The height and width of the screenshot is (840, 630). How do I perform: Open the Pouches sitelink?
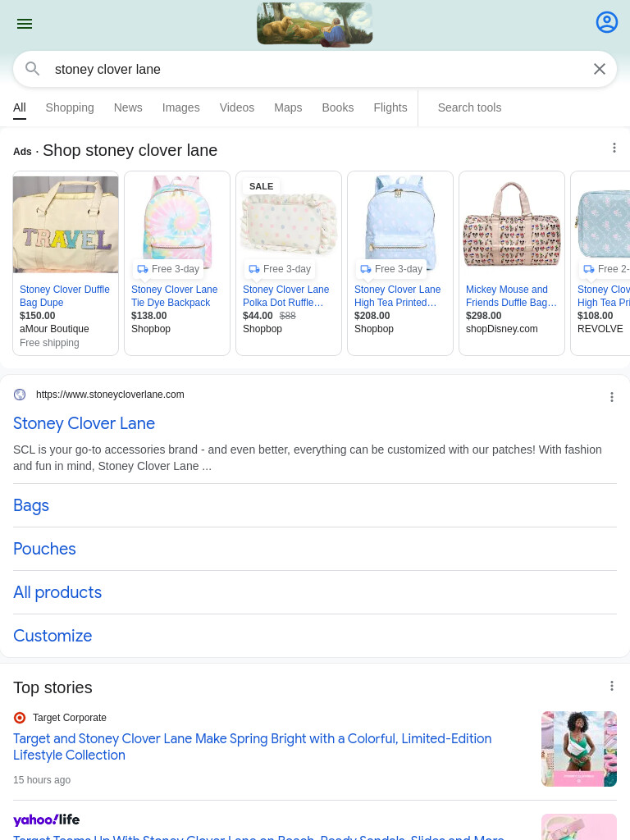point(44,549)
